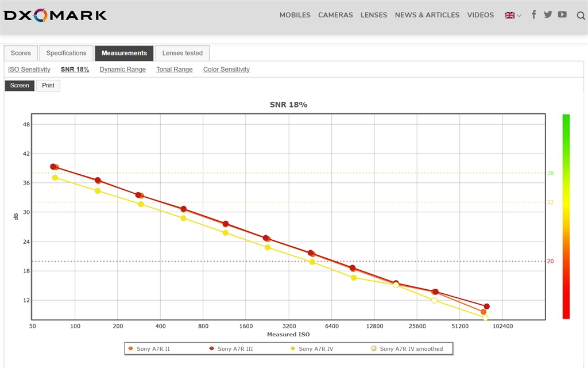Open the Twitter icon link
This screenshot has width=588, height=368.
tap(548, 14)
